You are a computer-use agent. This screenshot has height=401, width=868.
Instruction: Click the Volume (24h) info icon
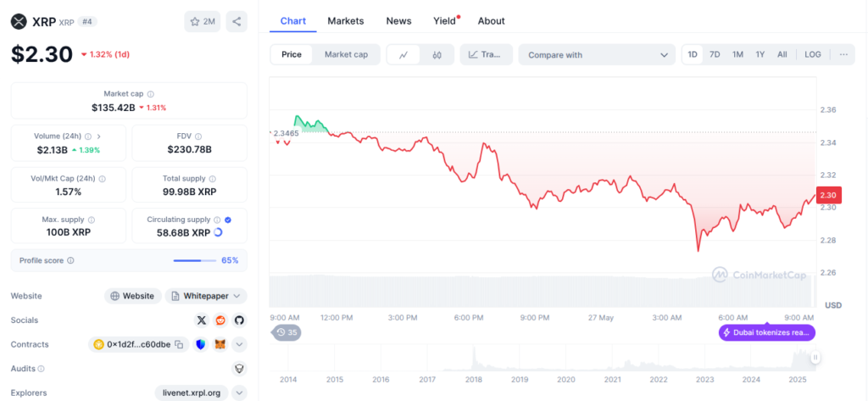point(88,136)
